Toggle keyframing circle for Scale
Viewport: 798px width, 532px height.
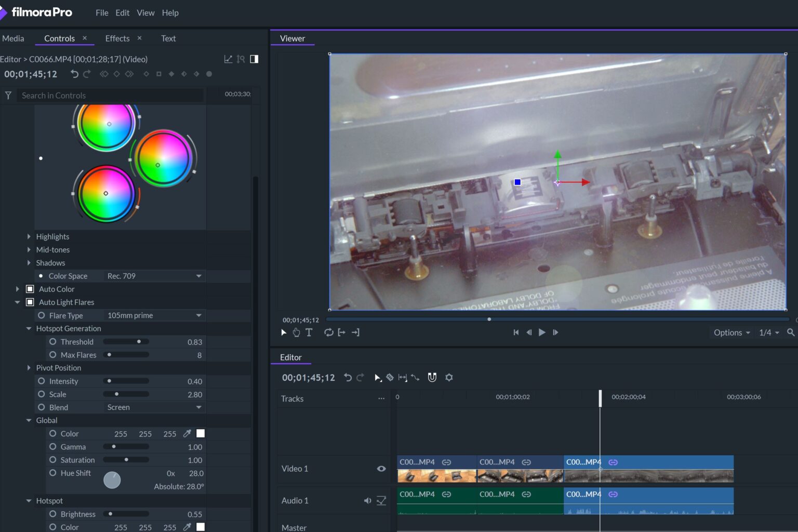tap(42, 394)
